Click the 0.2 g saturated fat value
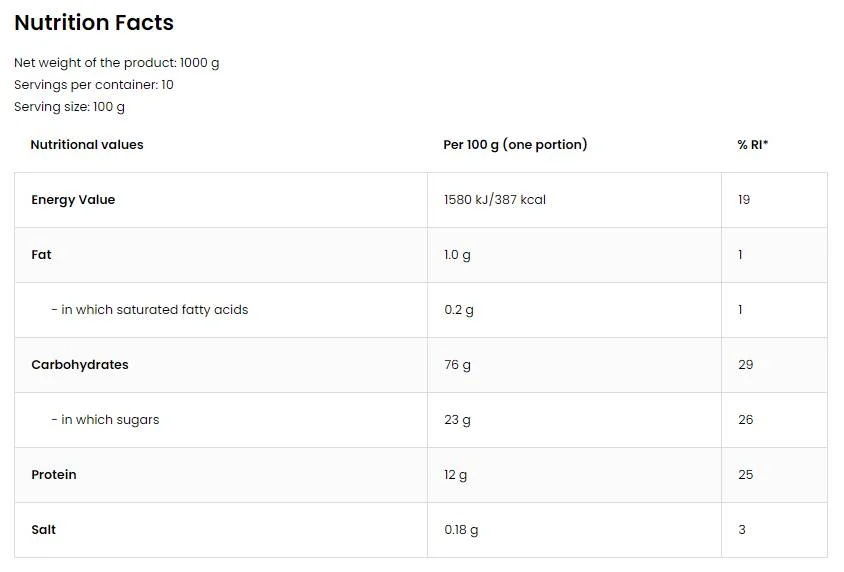 (x=459, y=310)
